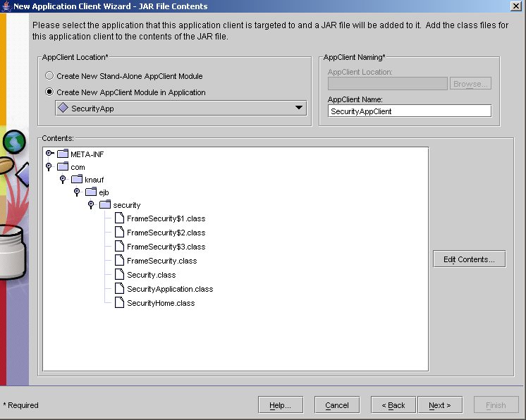Screen dimensions: 526x420
Task: Select the security label in the tree
Action: pyautogui.click(x=127, y=205)
